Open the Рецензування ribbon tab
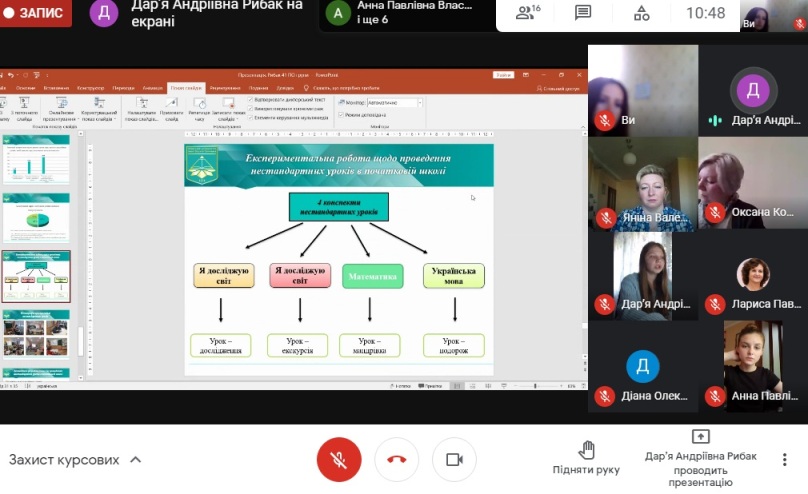 click(225, 88)
